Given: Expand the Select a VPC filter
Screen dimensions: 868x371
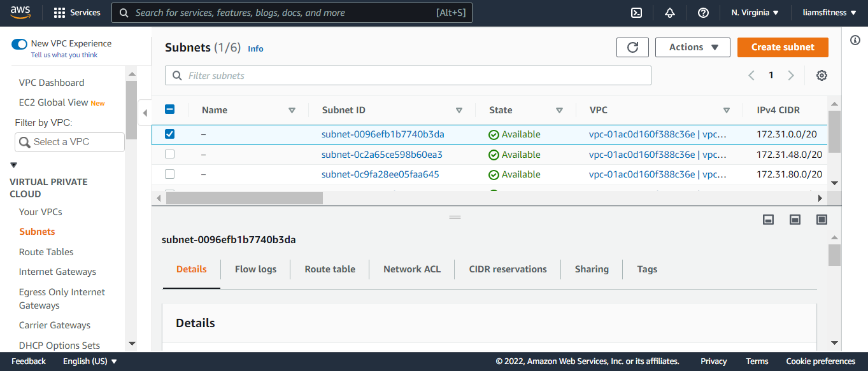Looking at the screenshot, I should coord(69,142).
